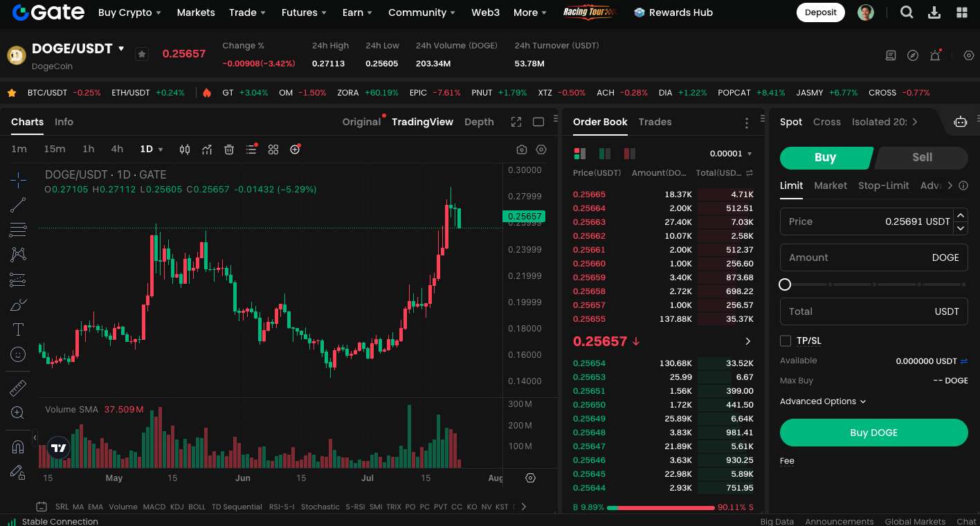Activate the chart zoom-in tool
Viewport: 980px width, 526px height.
tap(19, 413)
